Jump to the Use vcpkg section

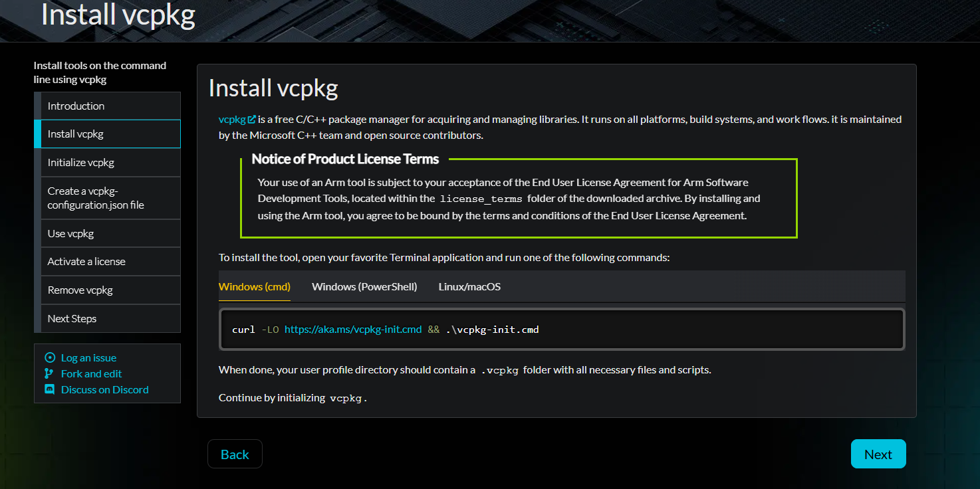pyautogui.click(x=70, y=234)
